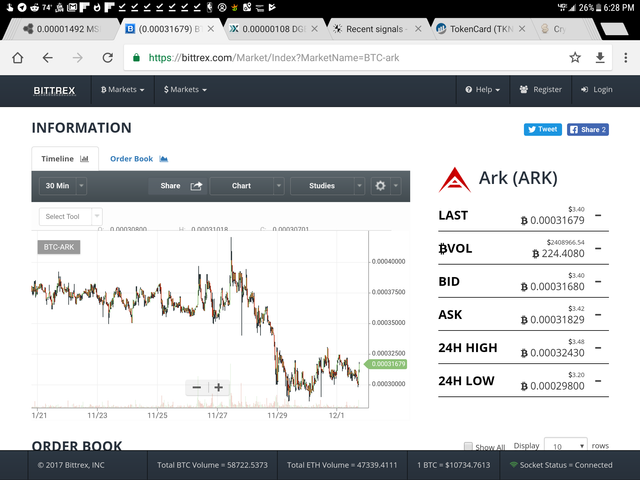Image resolution: width=640 pixels, height=480 pixels.
Task: Tap the battery 26% status indicator
Action: [590, 7]
